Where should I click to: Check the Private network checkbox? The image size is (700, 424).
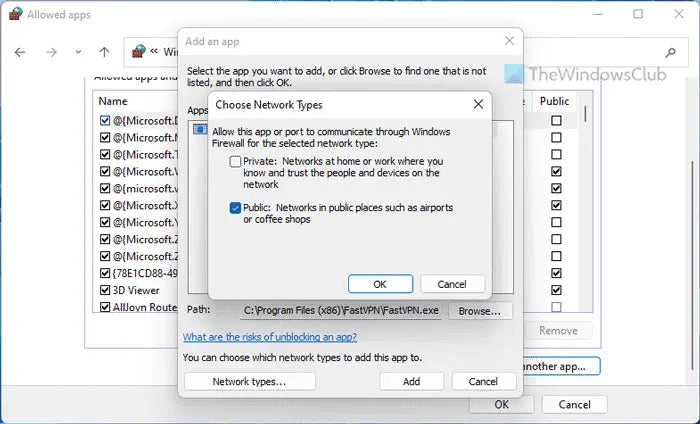pos(235,162)
